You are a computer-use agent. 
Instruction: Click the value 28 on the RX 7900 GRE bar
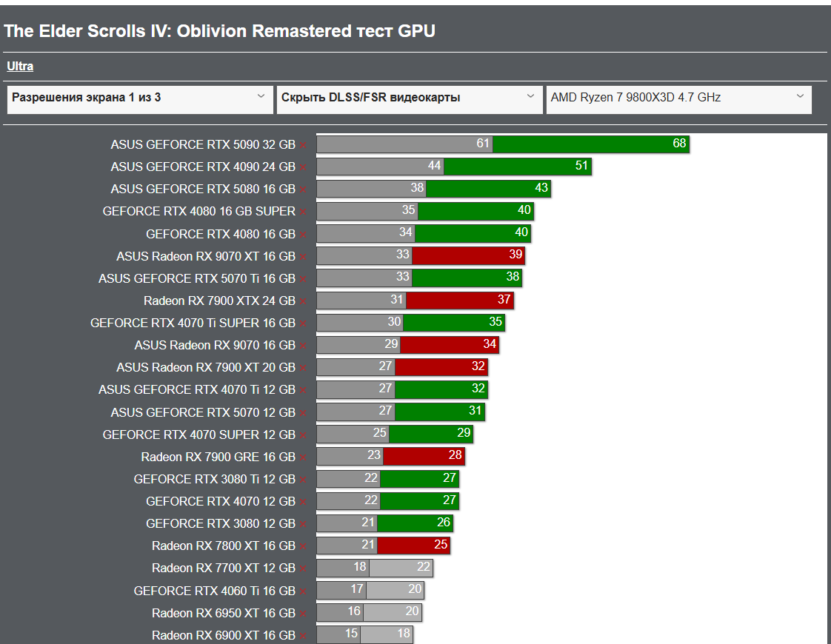point(455,455)
